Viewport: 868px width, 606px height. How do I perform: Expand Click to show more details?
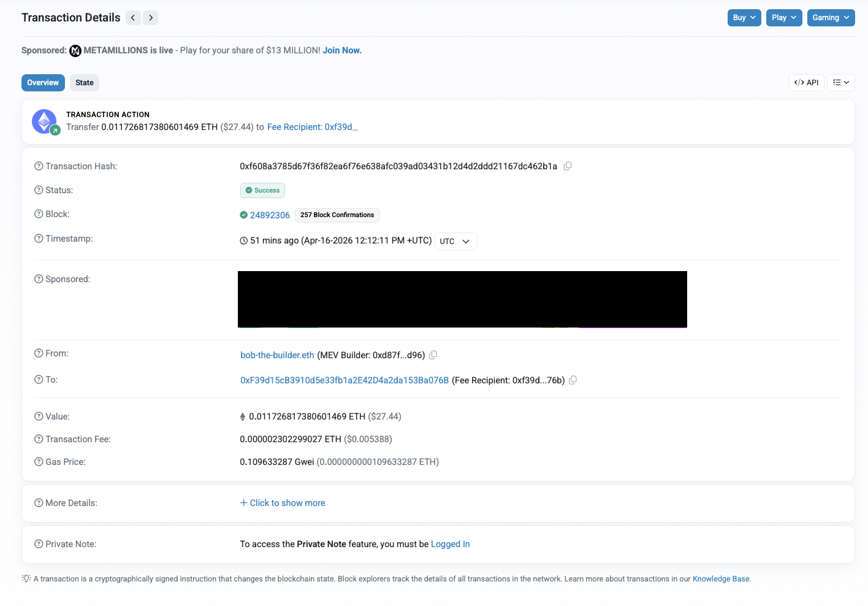pos(283,503)
